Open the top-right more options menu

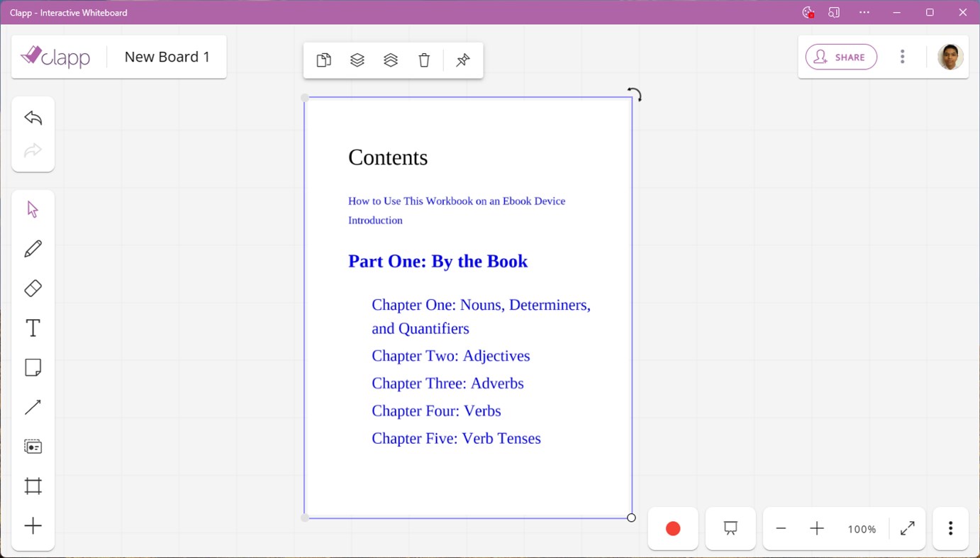pyautogui.click(x=902, y=57)
